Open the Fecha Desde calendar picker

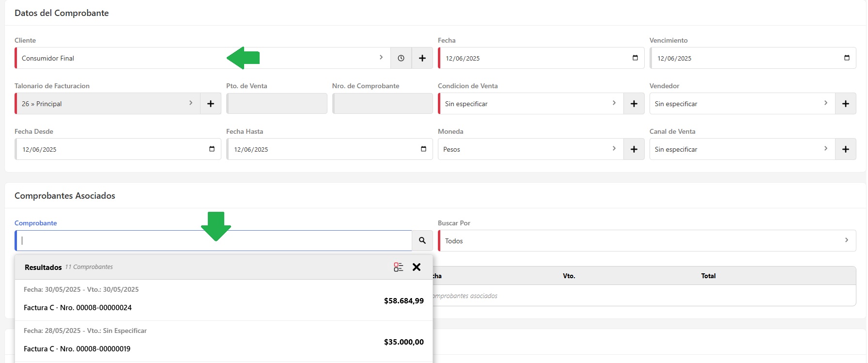point(212,149)
